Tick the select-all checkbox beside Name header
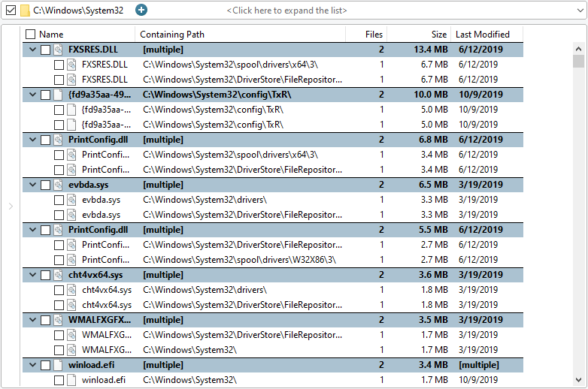Screen dimensions: 588x389 [30, 35]
